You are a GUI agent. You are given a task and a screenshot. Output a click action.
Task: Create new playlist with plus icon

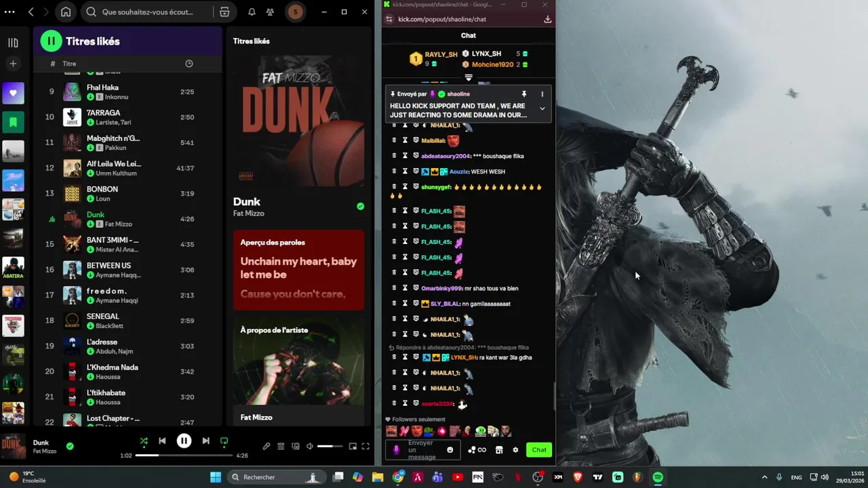point(13,64)
